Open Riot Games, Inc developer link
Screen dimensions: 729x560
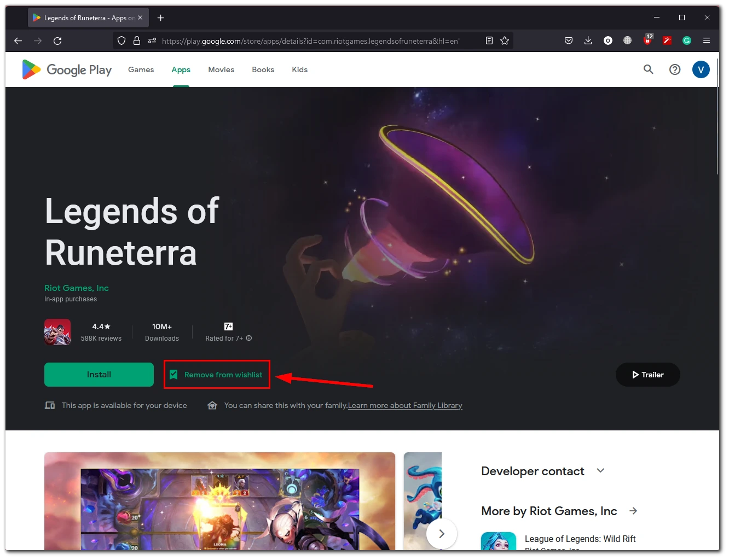77,288
